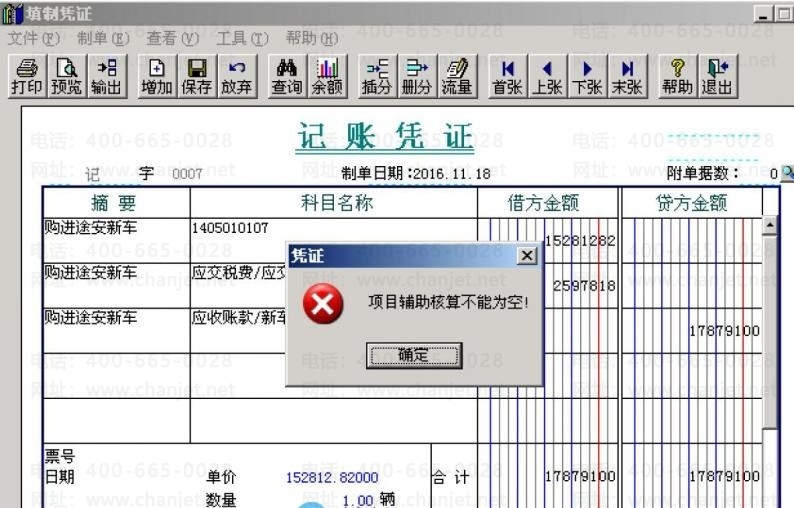This screenshot has width=794, height=508.
Task: Click the scroll up arrow of voucher table
Action: click(770, 225)
